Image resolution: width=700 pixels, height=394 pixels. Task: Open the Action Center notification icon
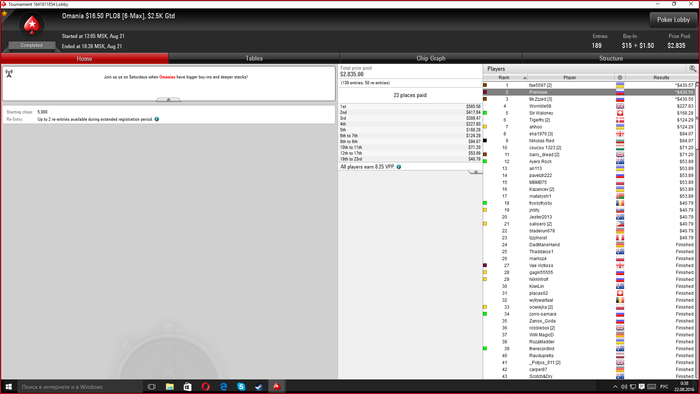(x=642, y=387)
